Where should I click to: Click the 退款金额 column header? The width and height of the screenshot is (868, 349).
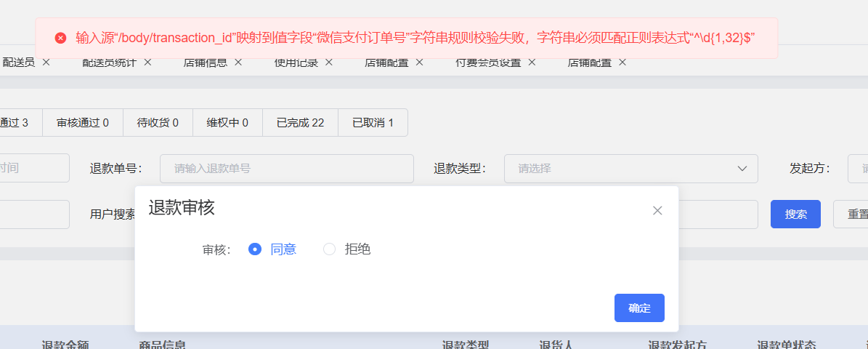(x=65, y=345)
